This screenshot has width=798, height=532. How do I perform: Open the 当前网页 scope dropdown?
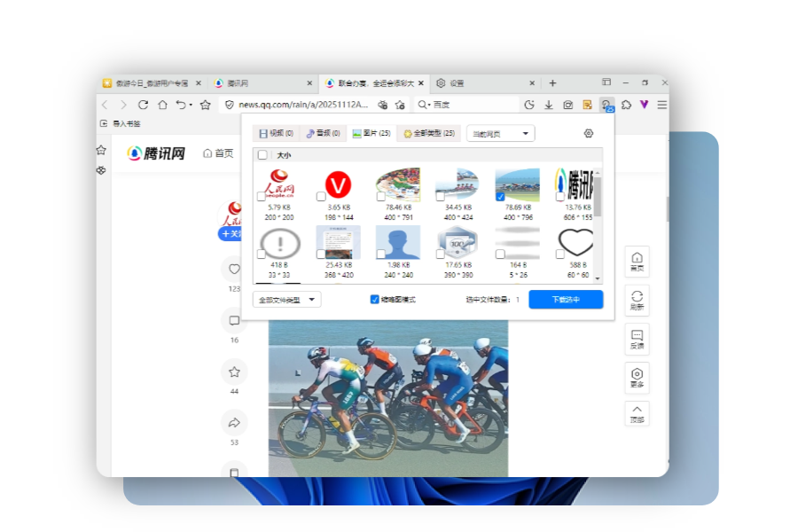(x=500, y=133)
